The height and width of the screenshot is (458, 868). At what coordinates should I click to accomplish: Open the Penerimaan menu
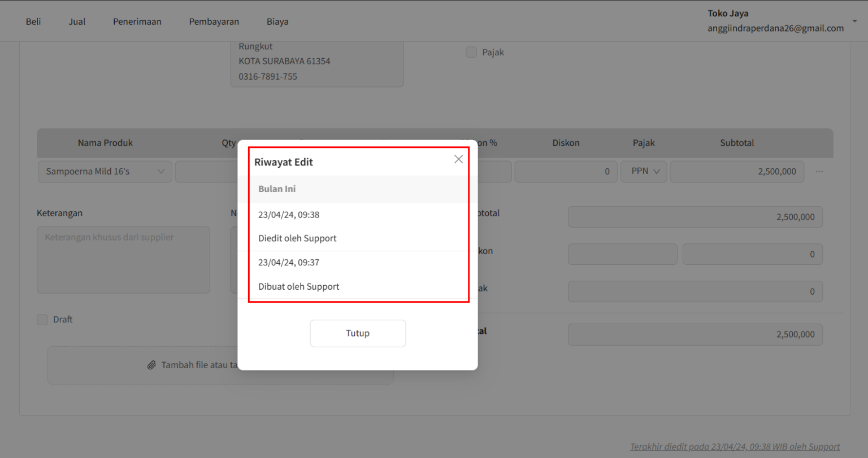pos(137,21)
